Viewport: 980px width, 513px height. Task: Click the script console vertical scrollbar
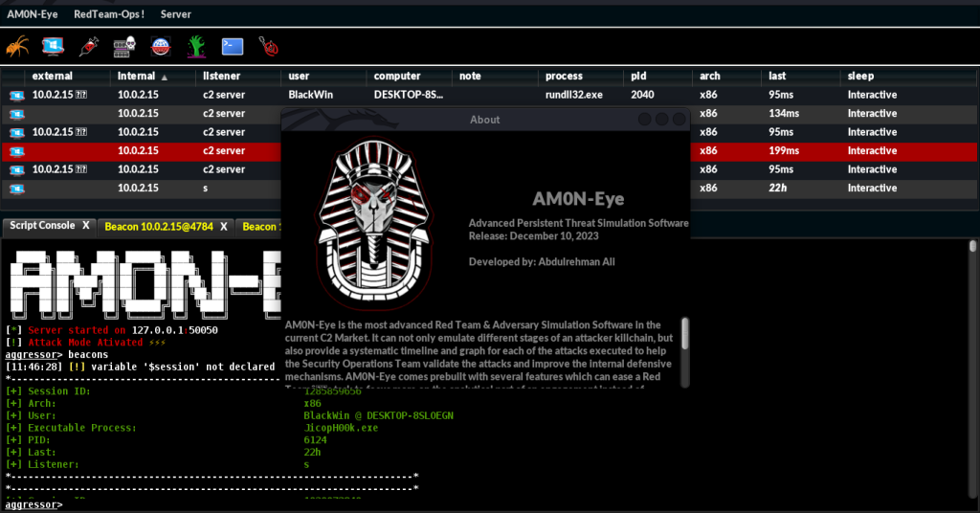(x=972, y=246)
